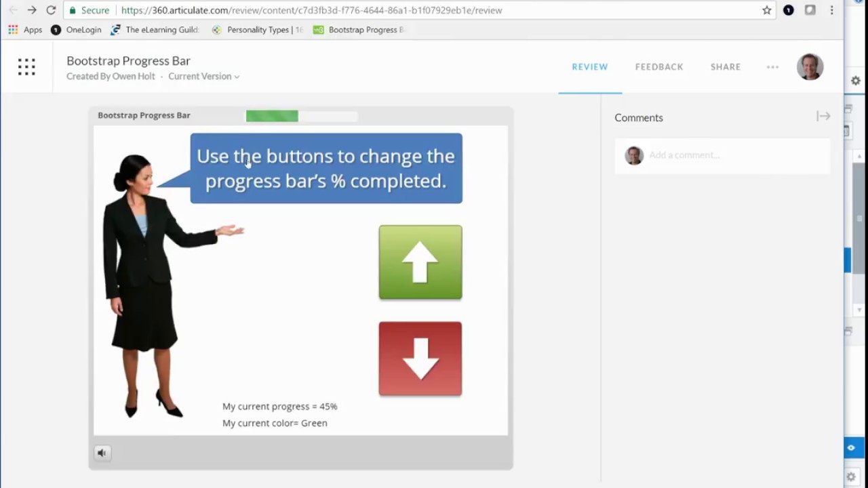Switch to the FEEDBACK tab

(659, 66)
